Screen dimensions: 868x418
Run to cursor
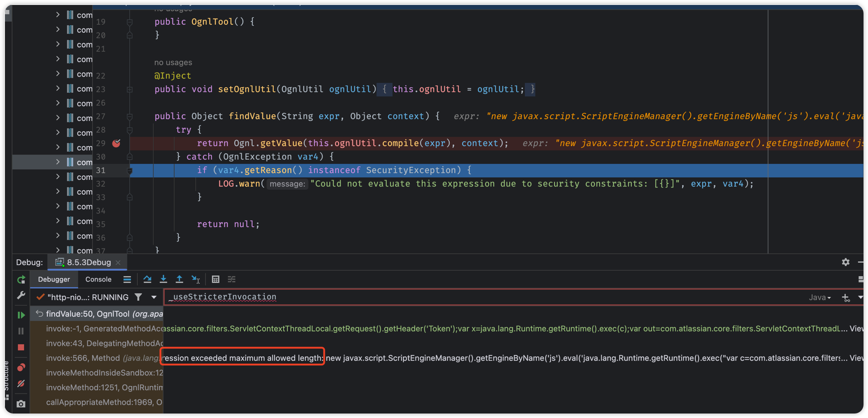[x=196, y=279]
